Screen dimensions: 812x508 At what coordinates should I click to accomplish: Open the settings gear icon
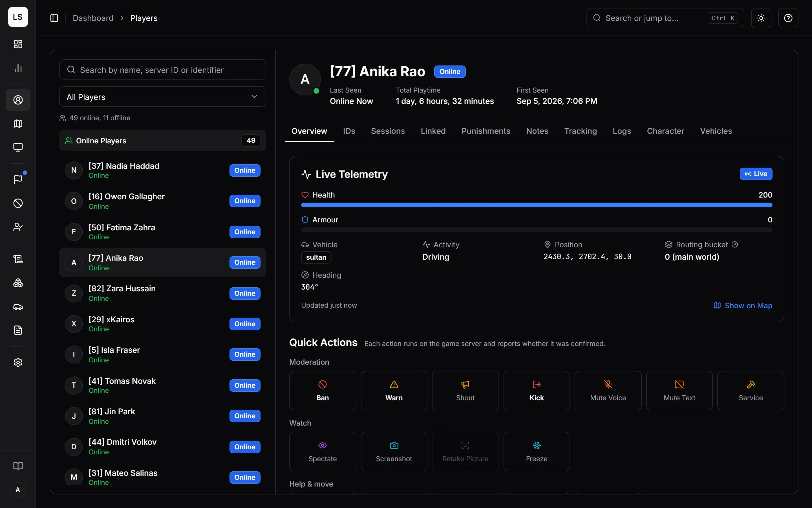click(18, 363)
